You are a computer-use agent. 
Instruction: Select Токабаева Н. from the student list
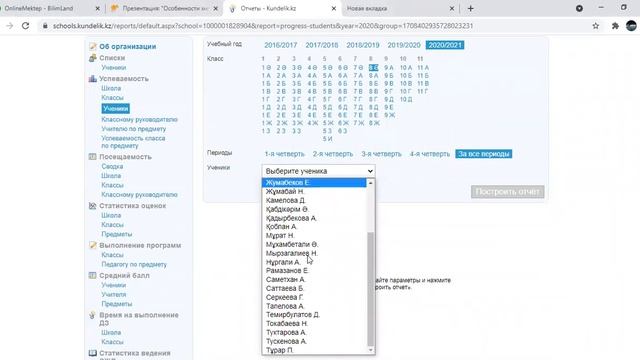pyautogui.click(x=314, y=323)
